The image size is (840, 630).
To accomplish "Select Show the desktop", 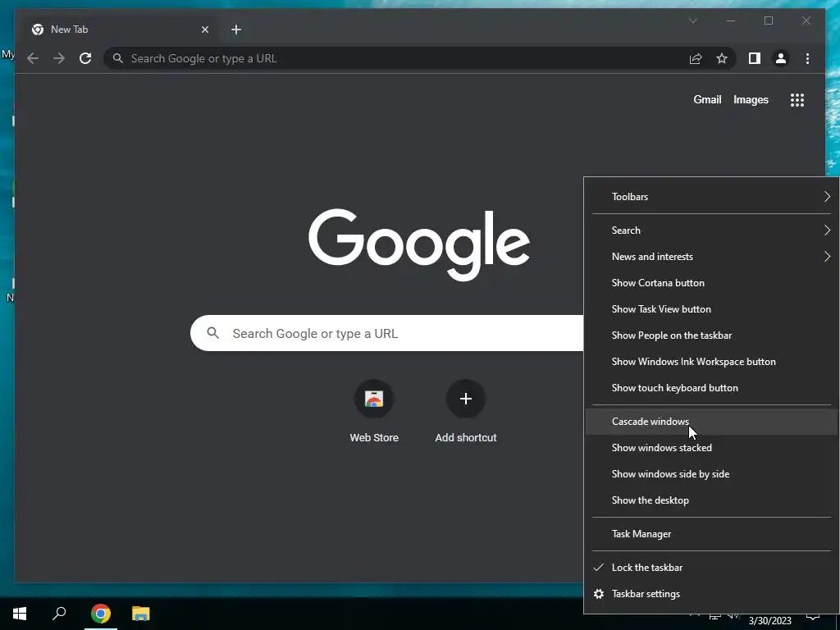I will (x=711, y=500).
